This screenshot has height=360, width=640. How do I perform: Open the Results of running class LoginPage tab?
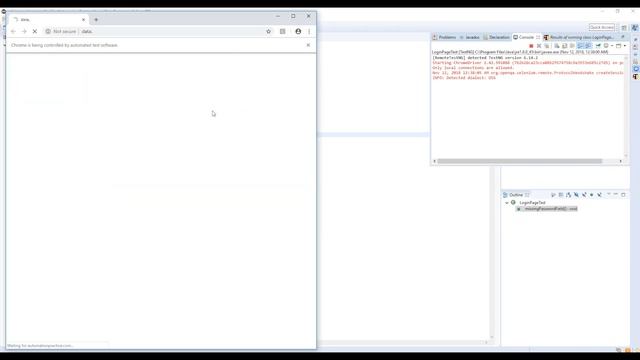pyautogui.click(x=578, y=37)
